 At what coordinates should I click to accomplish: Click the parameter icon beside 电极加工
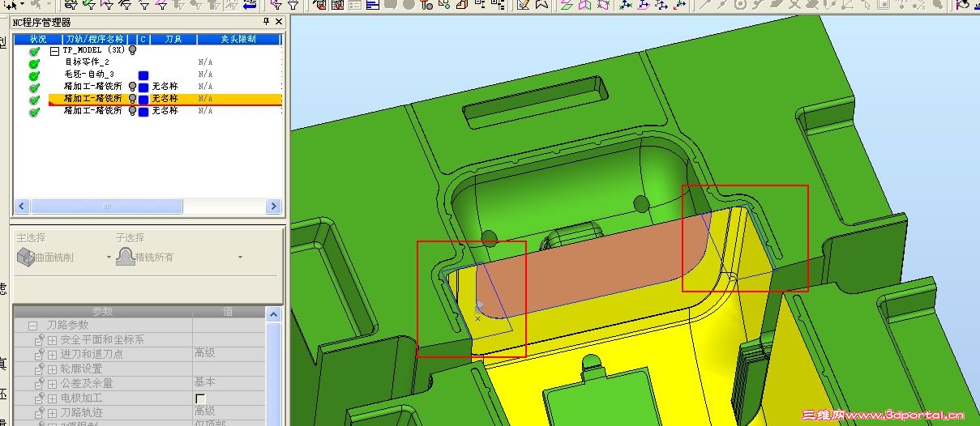pyautogui.click(x=39, y=398)
